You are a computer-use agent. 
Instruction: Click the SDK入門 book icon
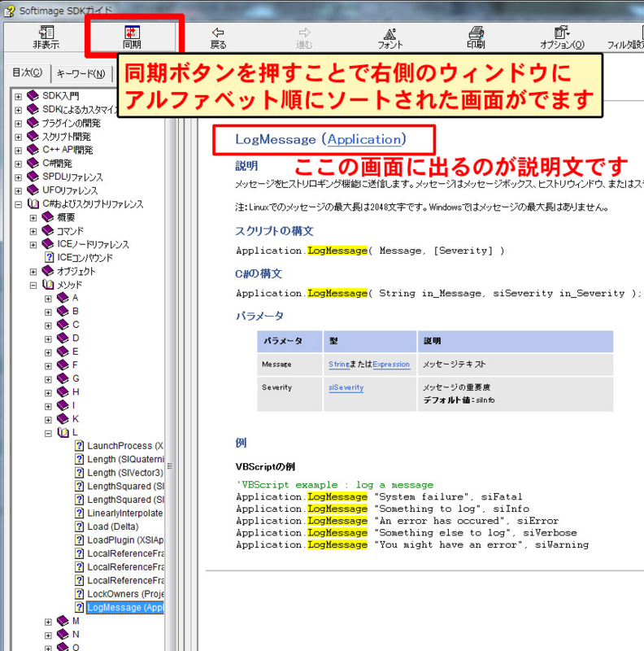33,96
